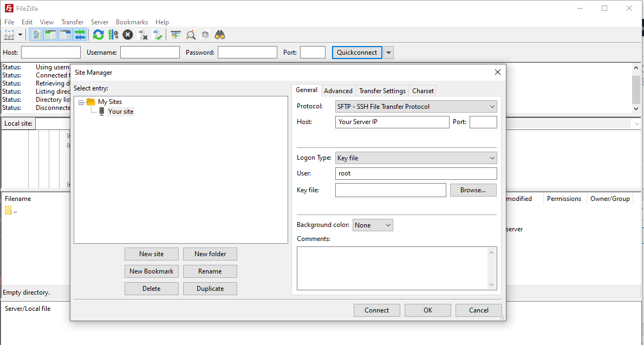This screenshot has width=644, height=345.
Task: Toggle the synchronized browsing icon
Action: coord(205,35)
